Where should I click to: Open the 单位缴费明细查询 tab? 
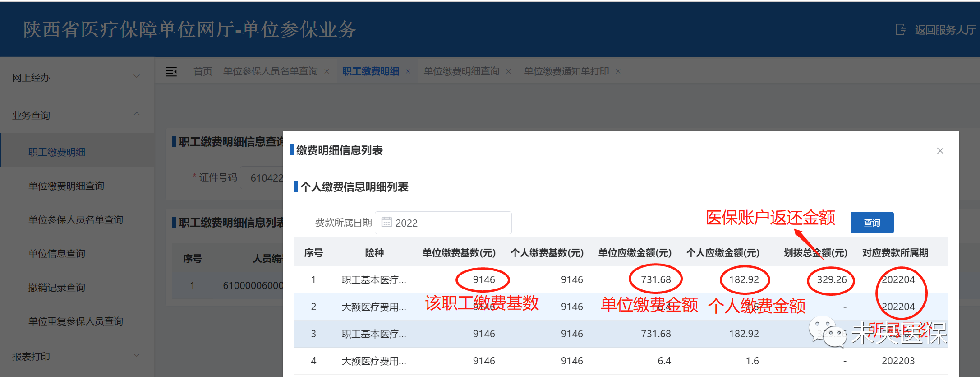(461, 71)
